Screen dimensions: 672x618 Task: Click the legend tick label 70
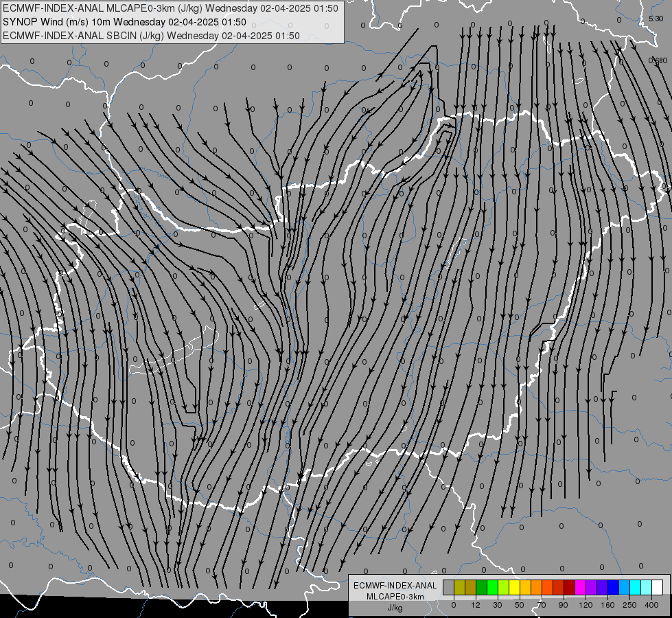tap(542, 605)
